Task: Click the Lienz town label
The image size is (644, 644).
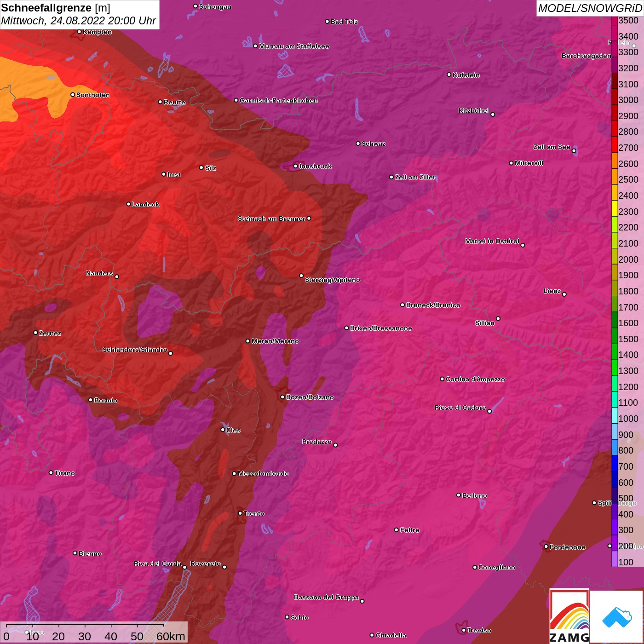Action: coord(552,291)
